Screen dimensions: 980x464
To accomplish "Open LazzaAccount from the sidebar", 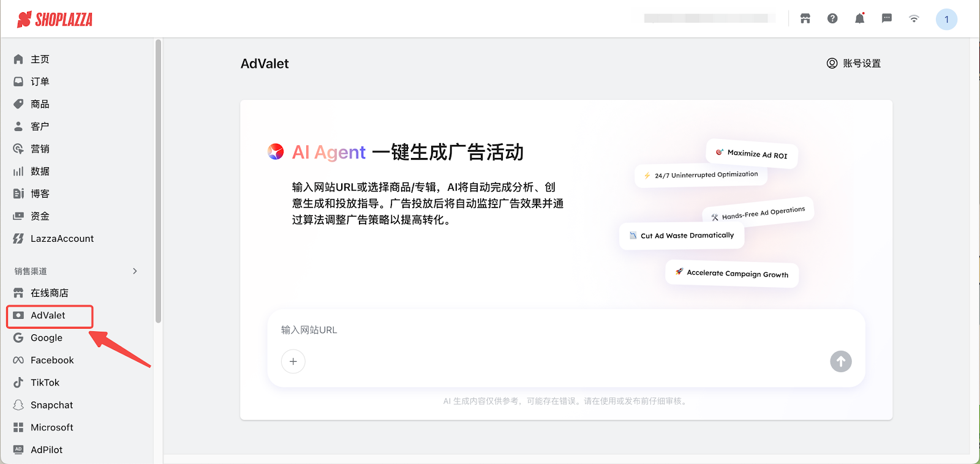I will point(62,239).
